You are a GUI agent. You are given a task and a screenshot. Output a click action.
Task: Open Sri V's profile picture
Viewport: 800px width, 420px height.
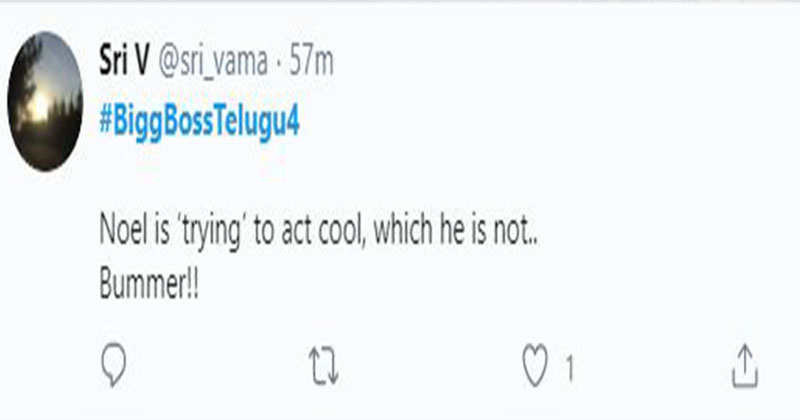(x=45, y=101)
